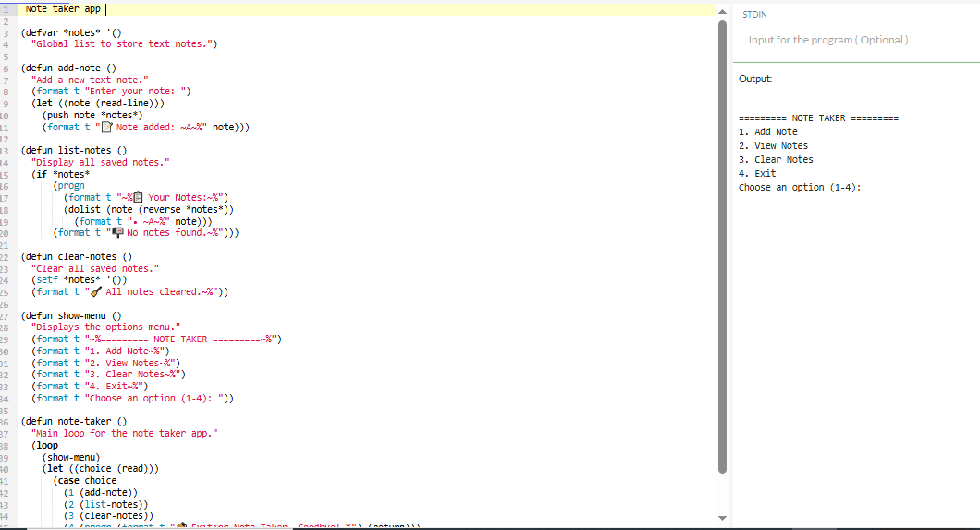Click "1. Add Note" in the output
Screen dimensions: 980x530
point(767,131)
